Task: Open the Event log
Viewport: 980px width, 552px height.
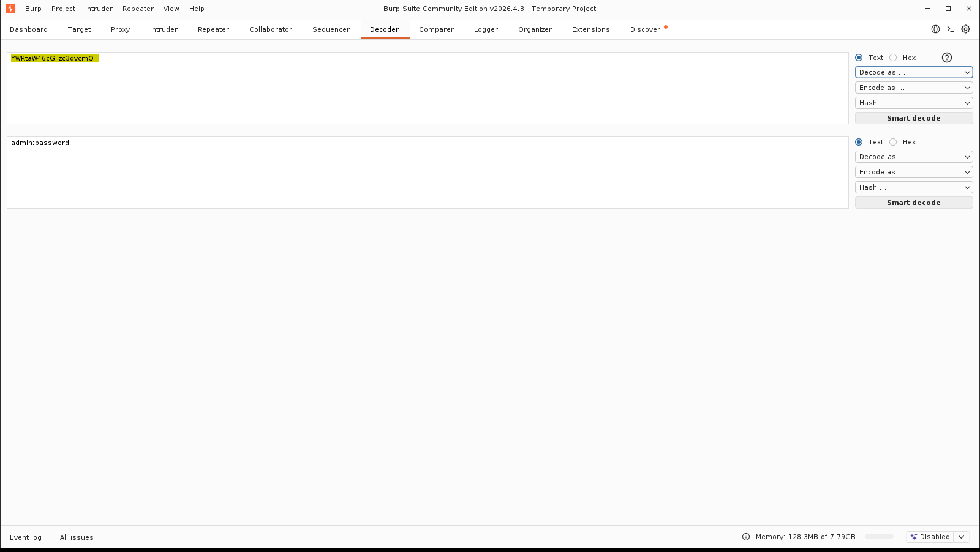Action: pos(26,537)
